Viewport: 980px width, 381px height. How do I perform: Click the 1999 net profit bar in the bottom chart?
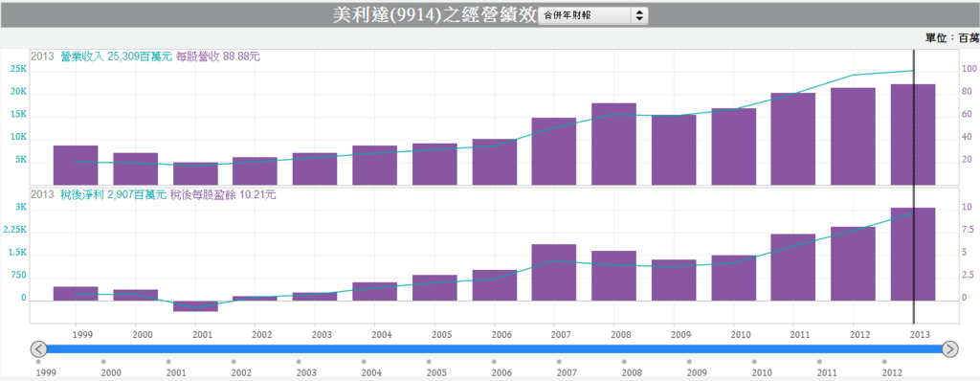(76, 294)
